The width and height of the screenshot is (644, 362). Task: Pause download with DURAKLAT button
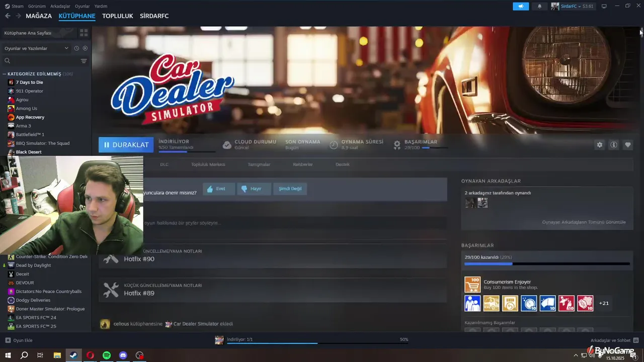(126, 145)
